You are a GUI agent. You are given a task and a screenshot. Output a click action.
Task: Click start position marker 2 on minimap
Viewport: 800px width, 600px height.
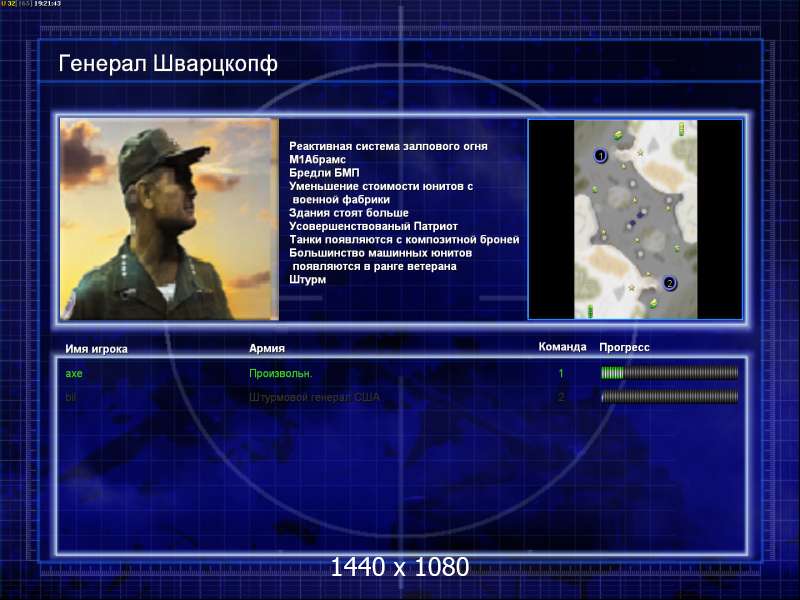pos(670,283)
